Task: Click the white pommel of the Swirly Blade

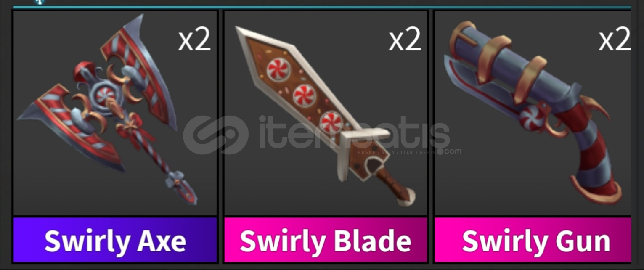Action: tap(406, 197)
